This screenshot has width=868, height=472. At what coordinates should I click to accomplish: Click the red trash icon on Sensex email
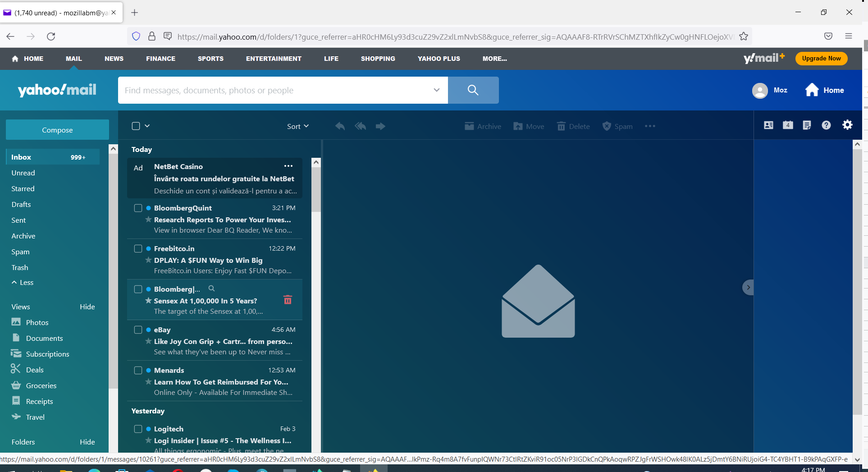pyautogui.click(x=288, y=300)
